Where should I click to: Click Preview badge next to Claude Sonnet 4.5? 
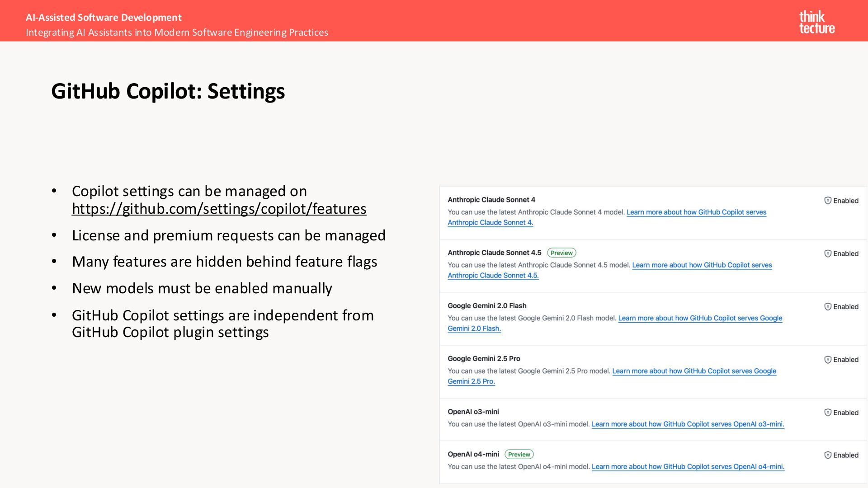click(x=561, y=253)
